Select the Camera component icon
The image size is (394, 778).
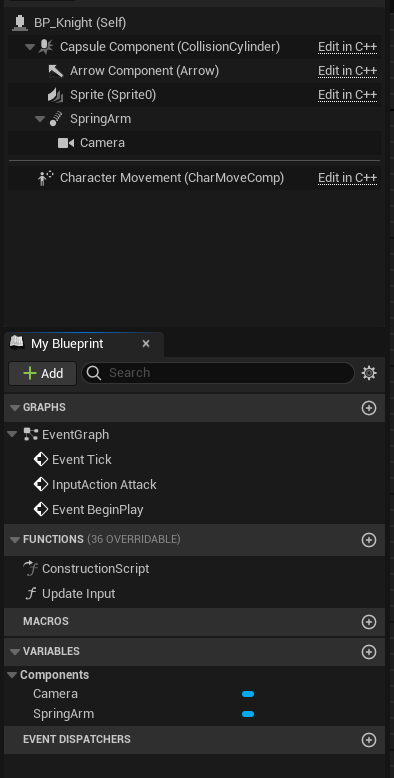click(x=66, y=143)
